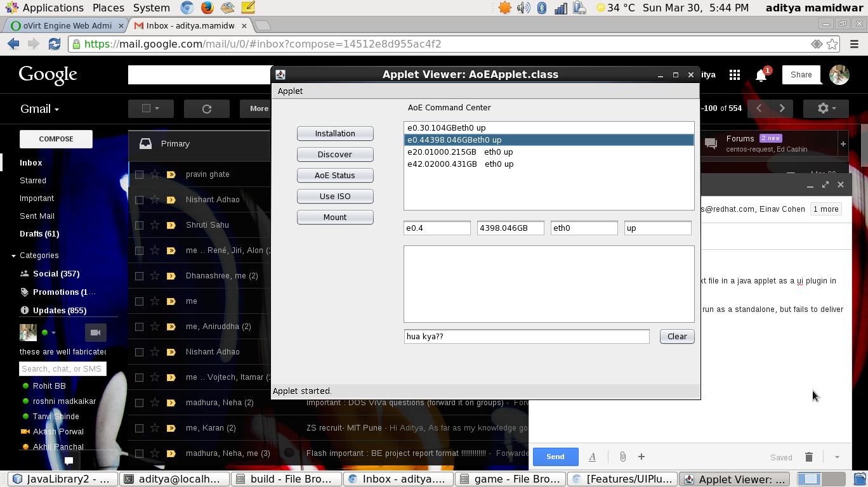Click the Gmail refresh icon

pyautogui.click(x=206, y=109)
